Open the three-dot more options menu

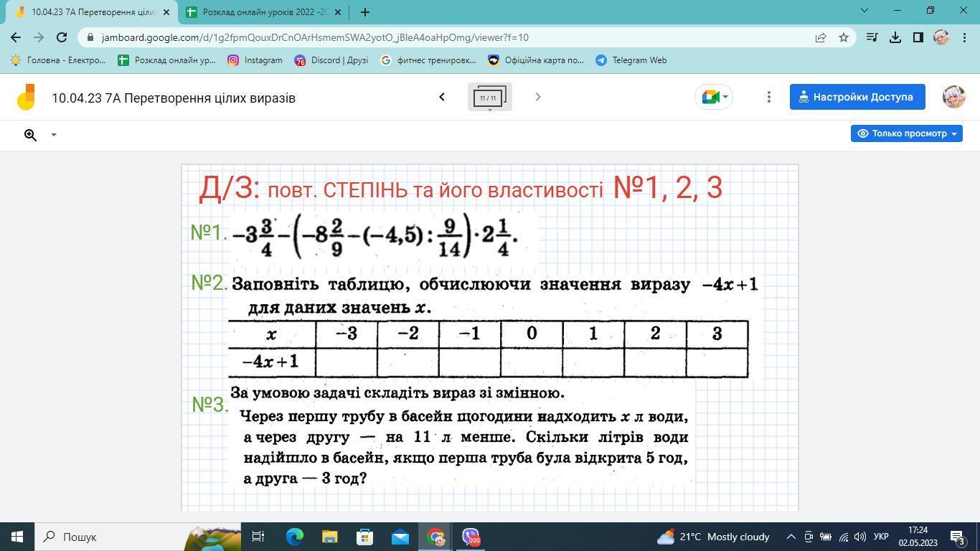pos(769,97)
